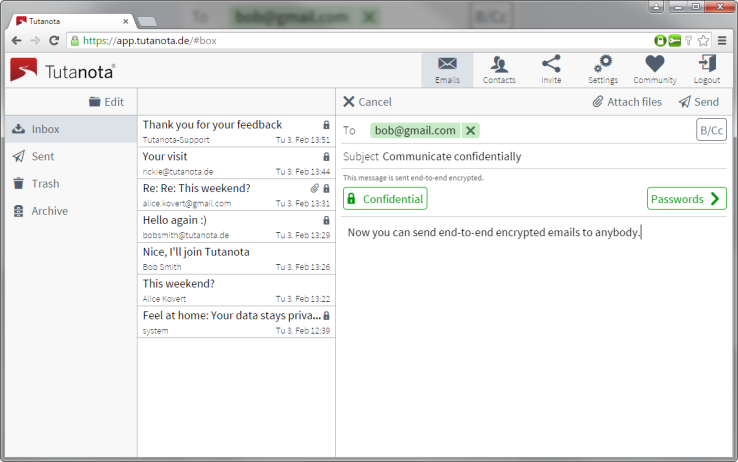Bookmark page with star icon
Image resolution: width=738 pixels, height=462 pixels.
click(704, 41)
